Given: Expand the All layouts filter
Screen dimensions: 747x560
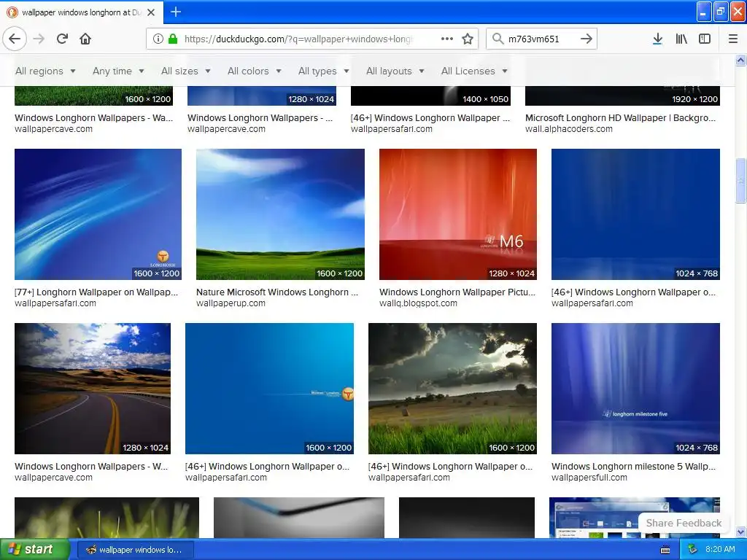Looking at the screenshot, I should [x=395, y=71].
